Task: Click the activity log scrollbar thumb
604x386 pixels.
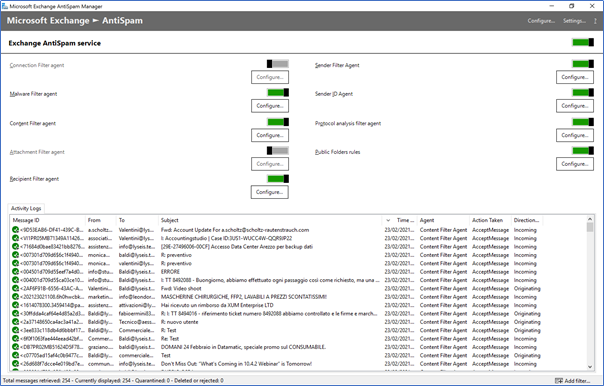Action: point(590,227)
